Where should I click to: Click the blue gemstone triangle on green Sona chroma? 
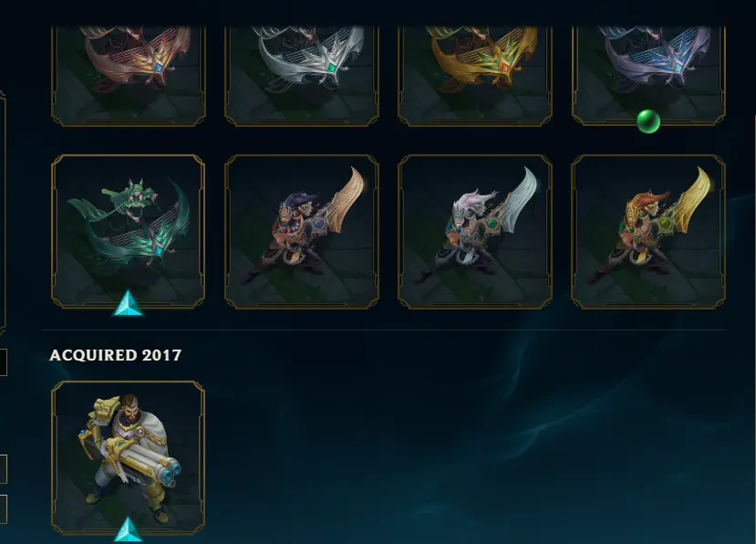[x=128, y=303]
